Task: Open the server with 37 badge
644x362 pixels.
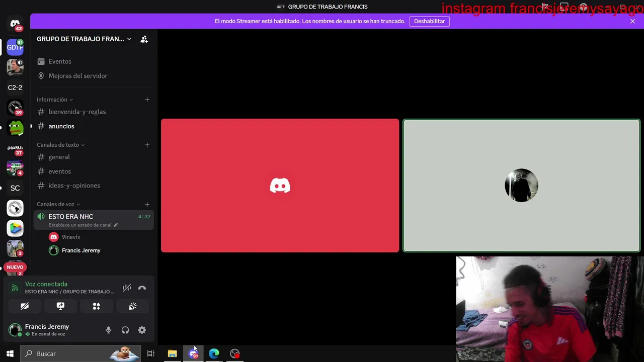Action: 15,148
